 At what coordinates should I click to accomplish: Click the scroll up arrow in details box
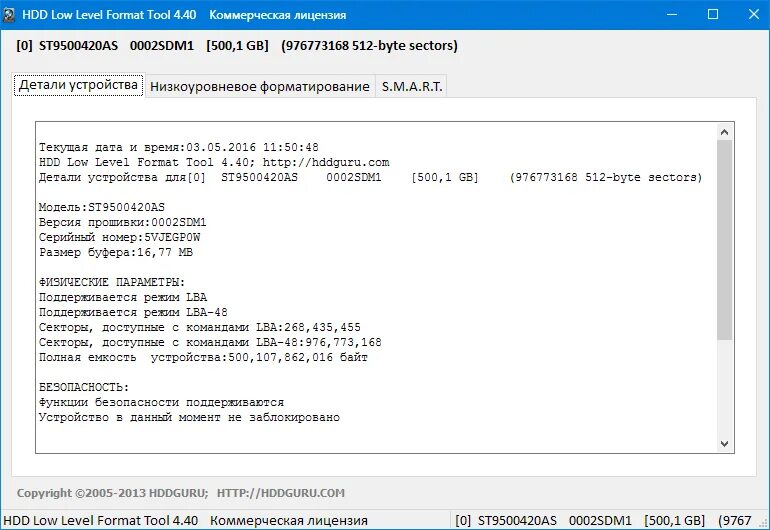(724, 132)
